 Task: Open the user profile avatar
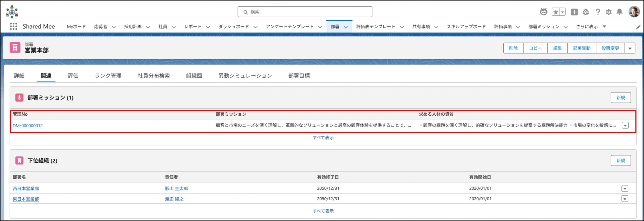(x=634, y=12)
